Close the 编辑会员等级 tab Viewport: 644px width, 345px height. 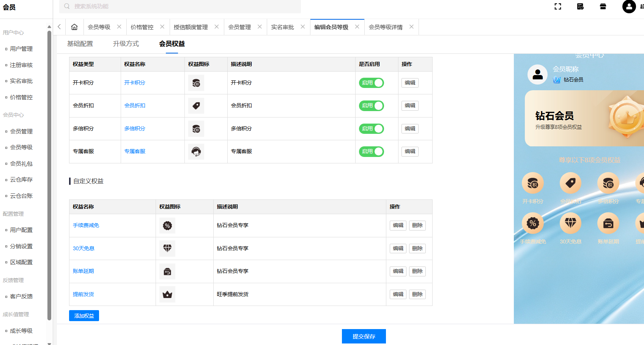(x=357, y=27)
